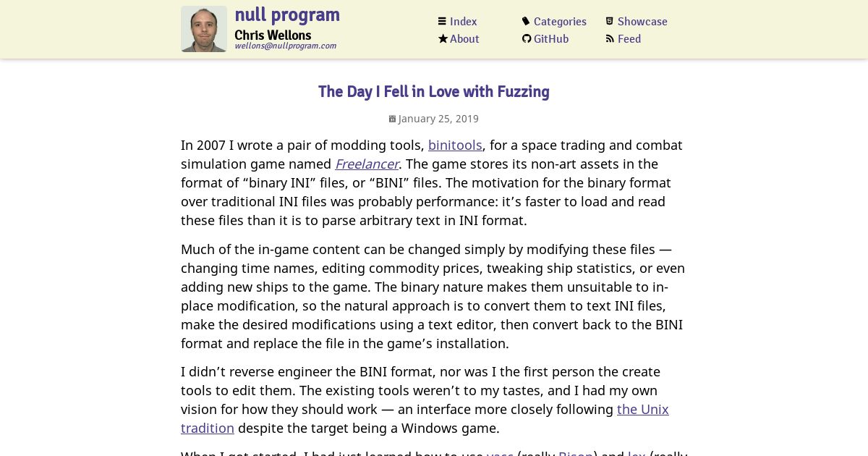The height and width of the screenshot is (456, 868).
Task: Open the Feed link text
Action: [629, 39]
